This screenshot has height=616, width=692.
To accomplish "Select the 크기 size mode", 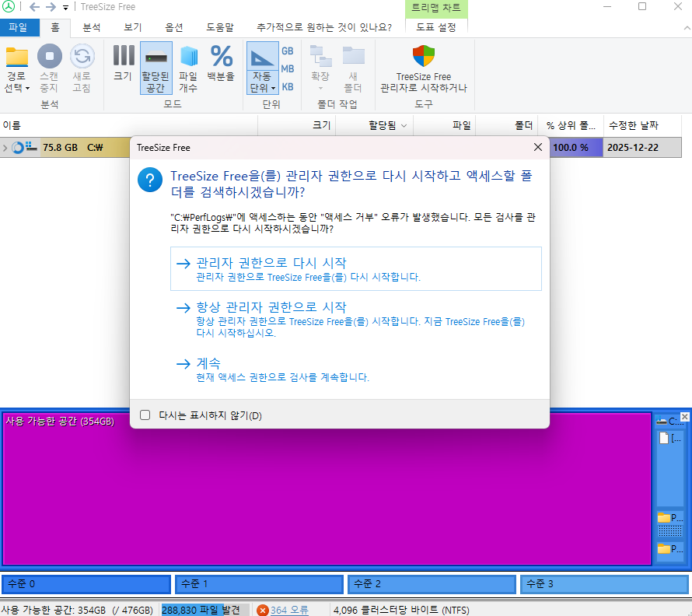I will [x=123, y=62].
